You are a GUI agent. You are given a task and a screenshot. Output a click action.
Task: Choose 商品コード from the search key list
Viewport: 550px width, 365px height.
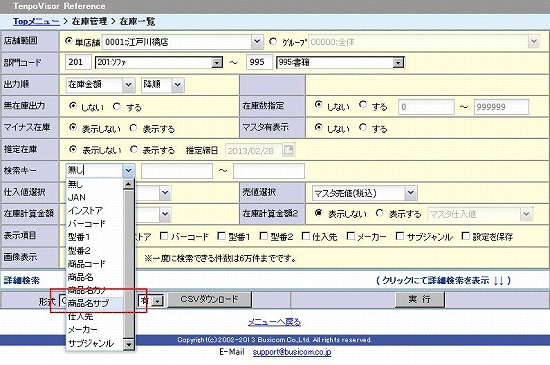pyautogui.click(x=95, y=264)
